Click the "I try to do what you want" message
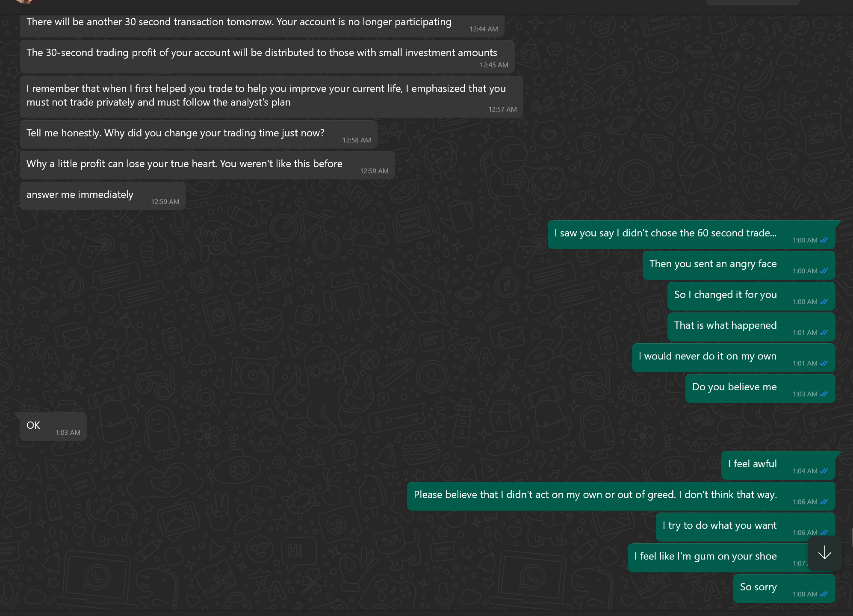This screenshot has height=616, width=853. 745,527
